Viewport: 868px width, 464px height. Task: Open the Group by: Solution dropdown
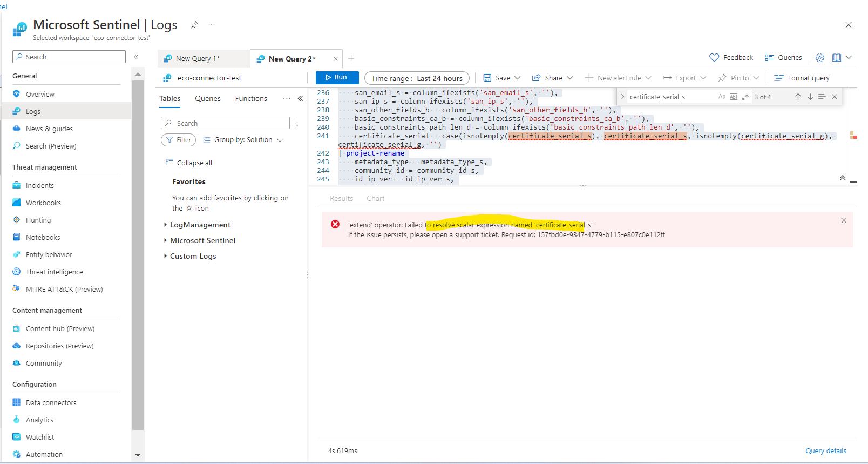(x=243, y=140)
